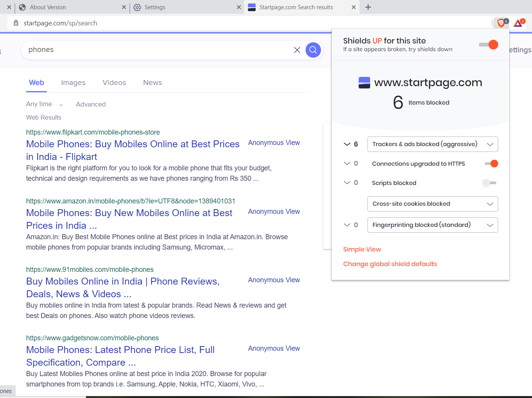Click the Web Results label

point(44,117)
